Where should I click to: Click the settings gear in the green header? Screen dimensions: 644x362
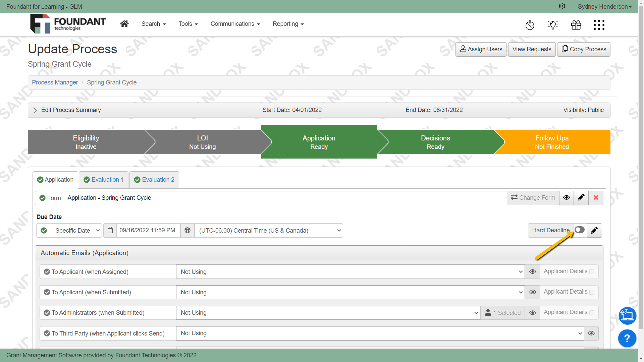pyautogui.click(x=562, y=6)
